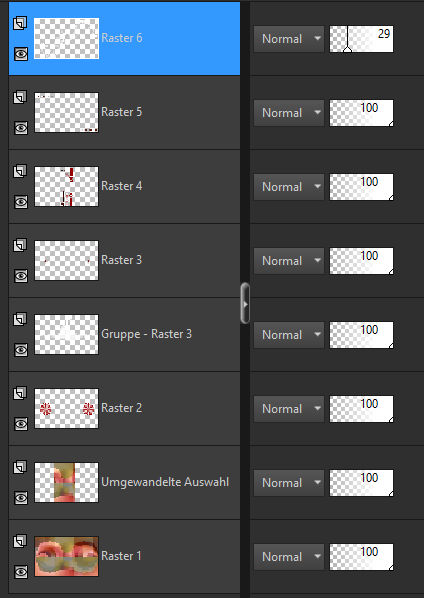424x598 pixels.
Task: Click the layer type icon of Raster 4
Action: click(21, 172)
